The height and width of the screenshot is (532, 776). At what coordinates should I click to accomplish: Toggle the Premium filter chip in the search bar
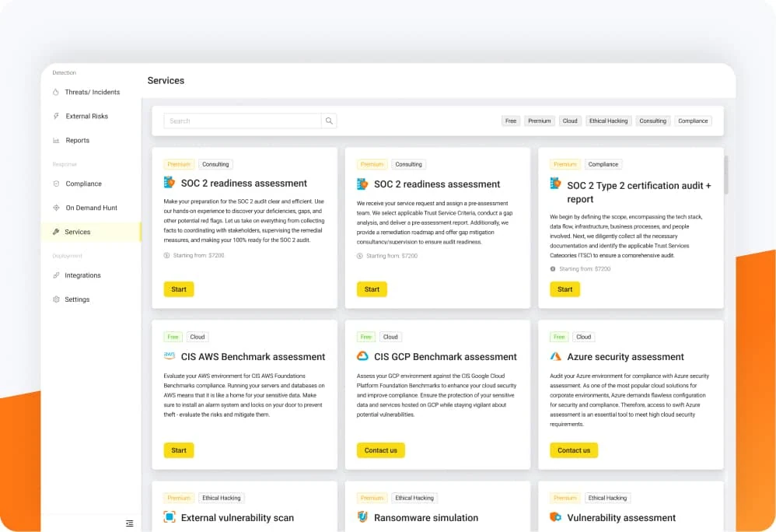click(x=540, y=121)
